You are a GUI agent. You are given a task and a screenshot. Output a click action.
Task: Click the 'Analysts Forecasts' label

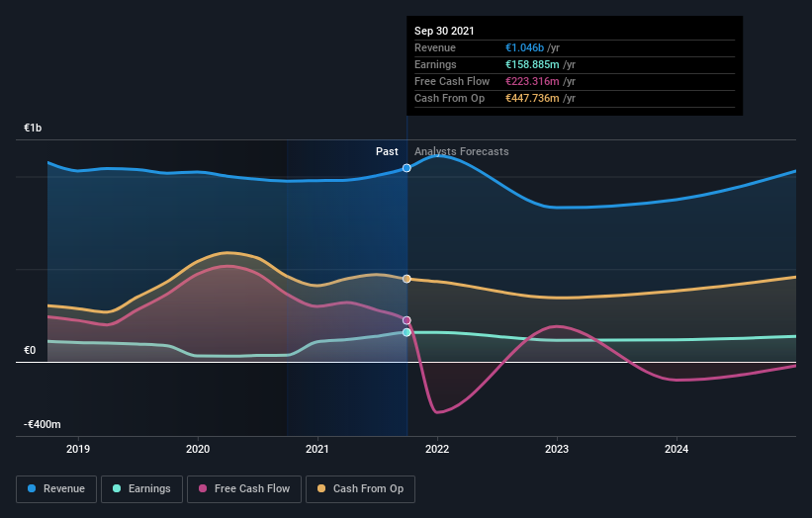(x=462, y=151)
